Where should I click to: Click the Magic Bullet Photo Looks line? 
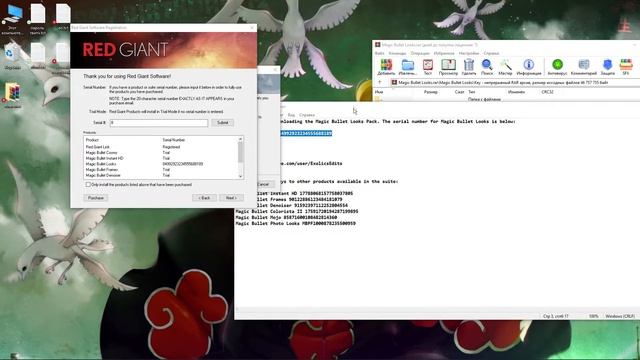click(x=296, y=224)
